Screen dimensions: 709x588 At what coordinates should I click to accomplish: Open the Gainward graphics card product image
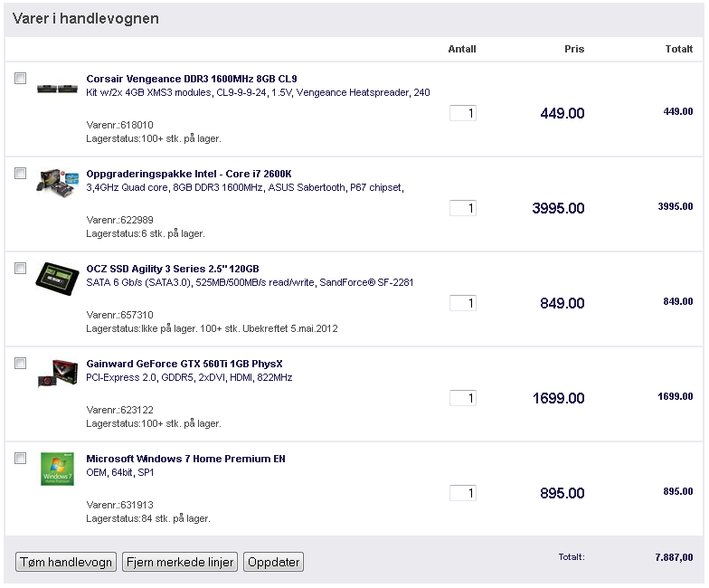pyautogui.click(x=58, y=374)
